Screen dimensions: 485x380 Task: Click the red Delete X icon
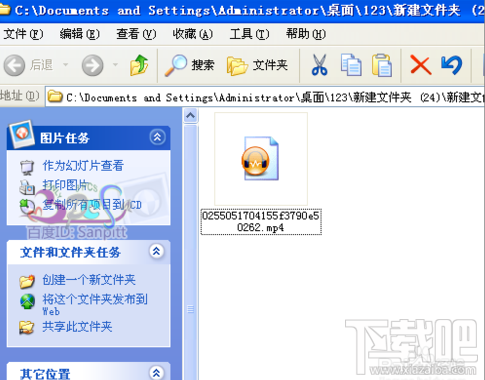coord(421,65)
